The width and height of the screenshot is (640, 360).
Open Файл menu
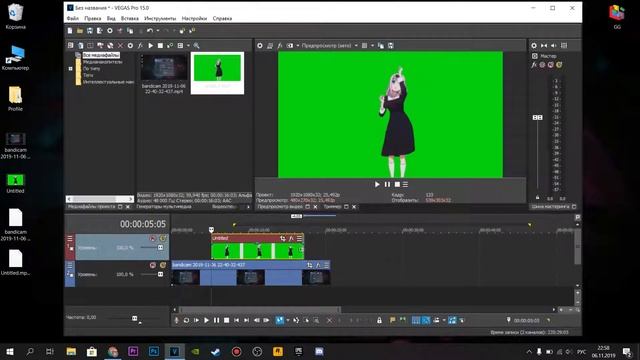pyautogui.click(x=73, y=18)
